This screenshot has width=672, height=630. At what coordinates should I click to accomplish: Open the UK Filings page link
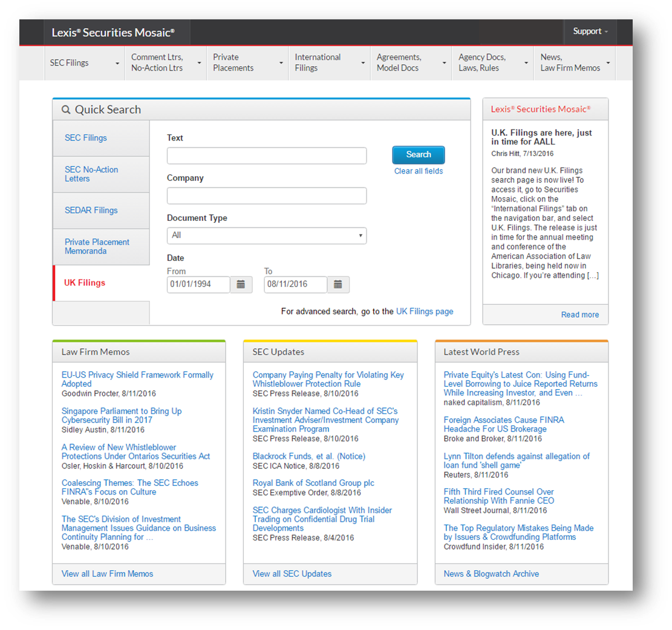click(x=424, y=311)
